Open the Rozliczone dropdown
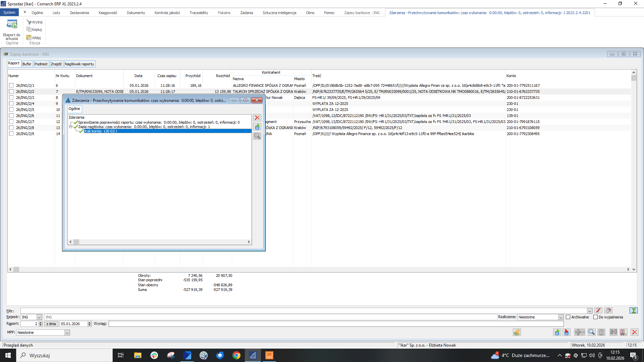This screenshot has height=362, width=644. (x=560, y=317)
